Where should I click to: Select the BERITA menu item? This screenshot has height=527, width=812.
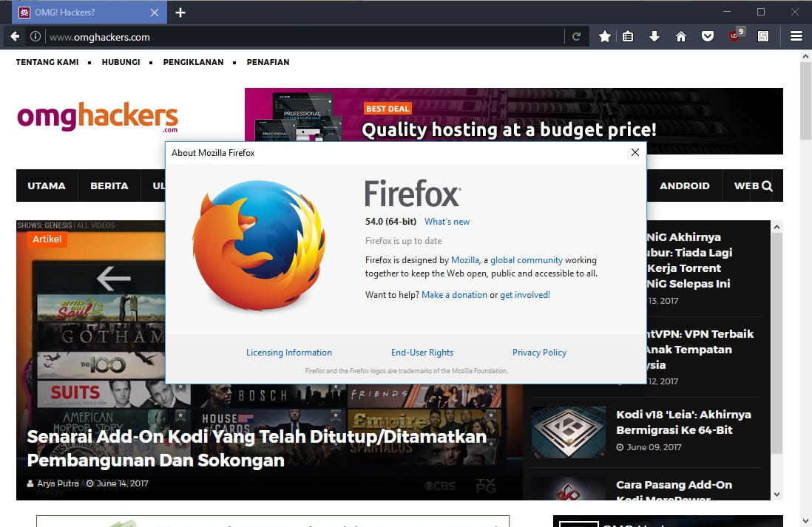click(x=109, y=186)
